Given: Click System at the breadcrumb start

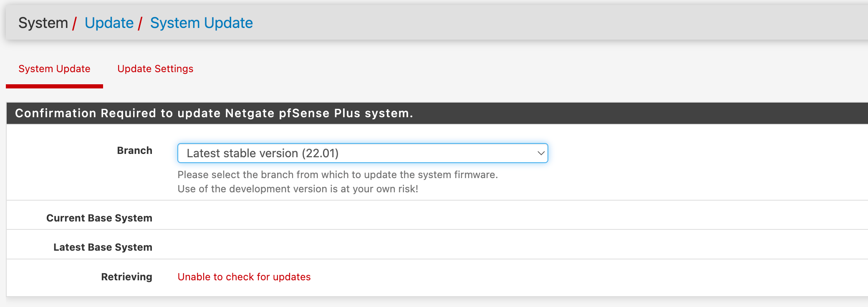Looking at the screenshot, I should click(x=43, y=23).
